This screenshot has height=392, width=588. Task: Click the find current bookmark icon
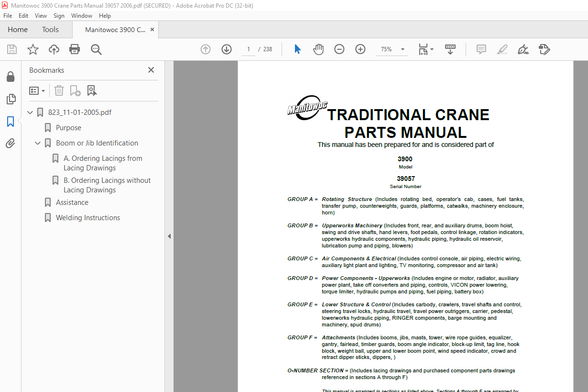92,90
